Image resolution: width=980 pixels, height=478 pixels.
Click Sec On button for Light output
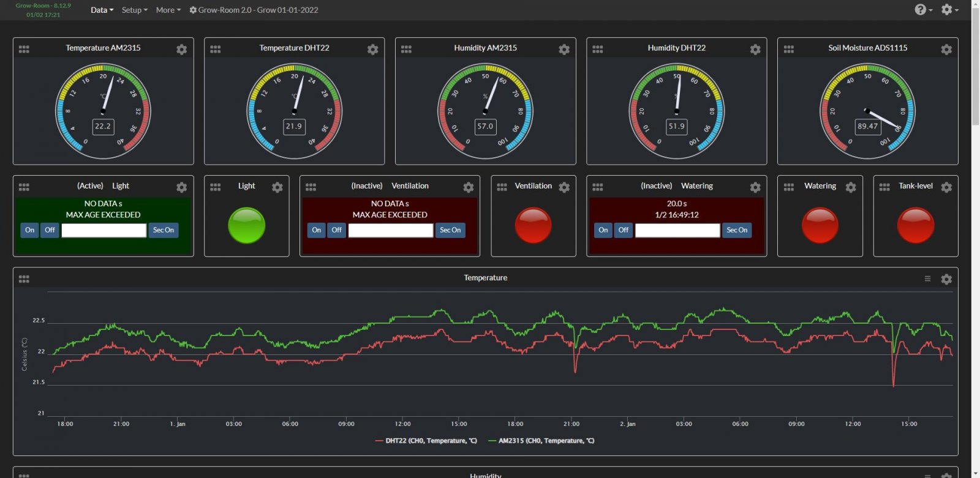164,230
